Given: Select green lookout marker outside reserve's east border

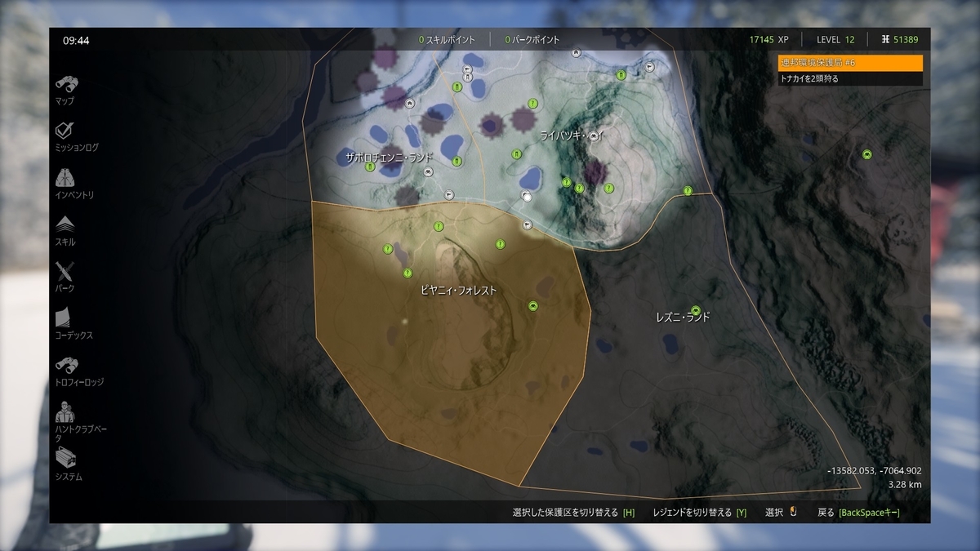Looking at the screenshot, I should pyautogui.click(x=867, y=154).
